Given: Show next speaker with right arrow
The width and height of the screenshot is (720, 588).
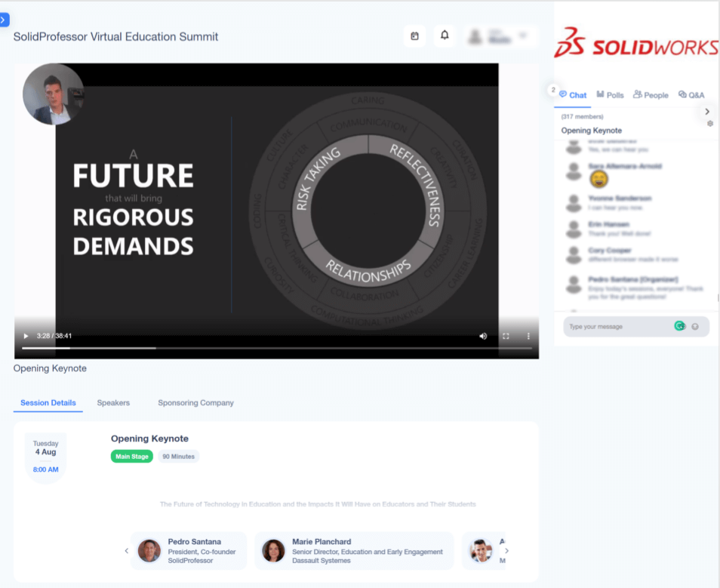Looking at the screenshot, I should pyautogui.click(x=506, y=550).
